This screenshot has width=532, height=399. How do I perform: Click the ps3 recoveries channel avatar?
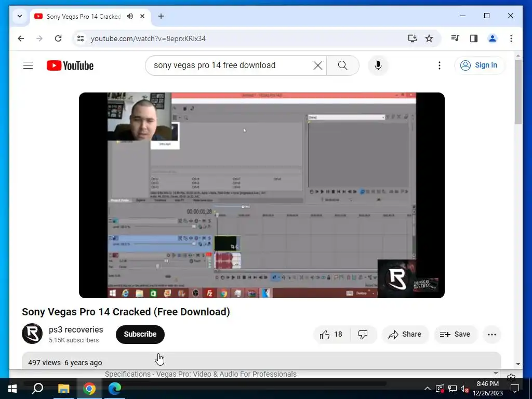pos(32,334)
